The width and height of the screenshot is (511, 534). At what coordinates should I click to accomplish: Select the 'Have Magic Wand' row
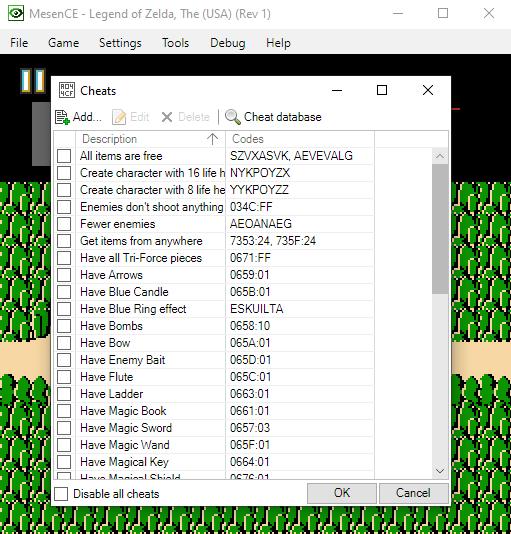point(214,445)
